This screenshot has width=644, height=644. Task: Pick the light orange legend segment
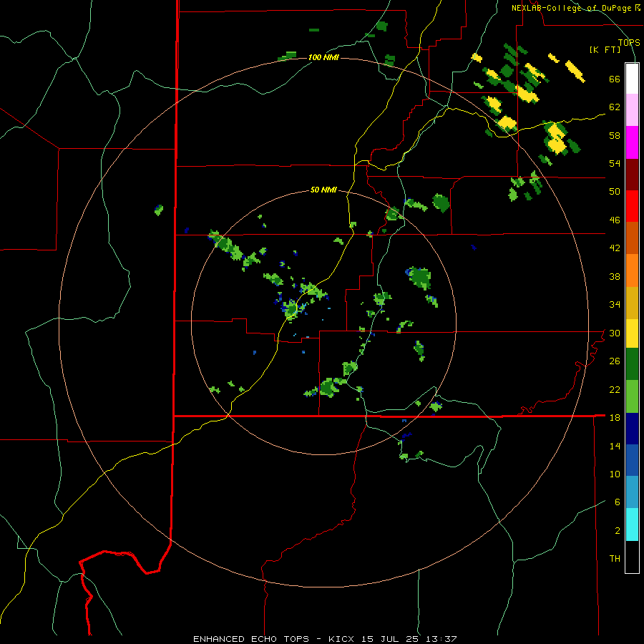[632, 270]
